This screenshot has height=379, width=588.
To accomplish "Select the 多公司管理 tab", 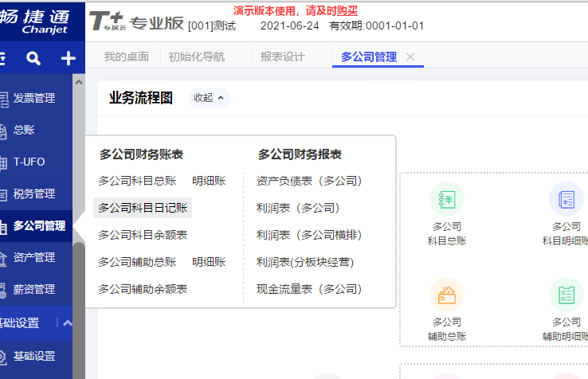I will tap(369, 57).
